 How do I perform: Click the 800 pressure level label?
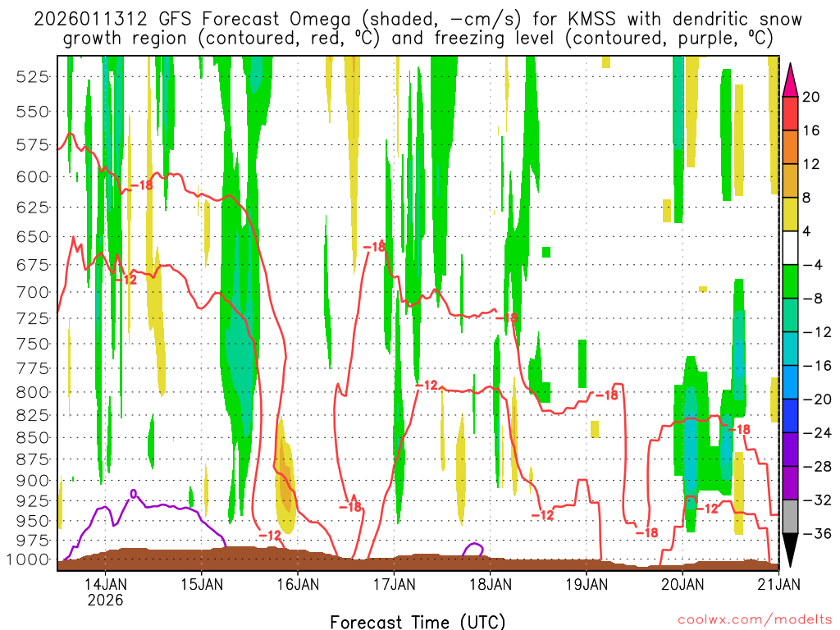(x=32, y=392)
